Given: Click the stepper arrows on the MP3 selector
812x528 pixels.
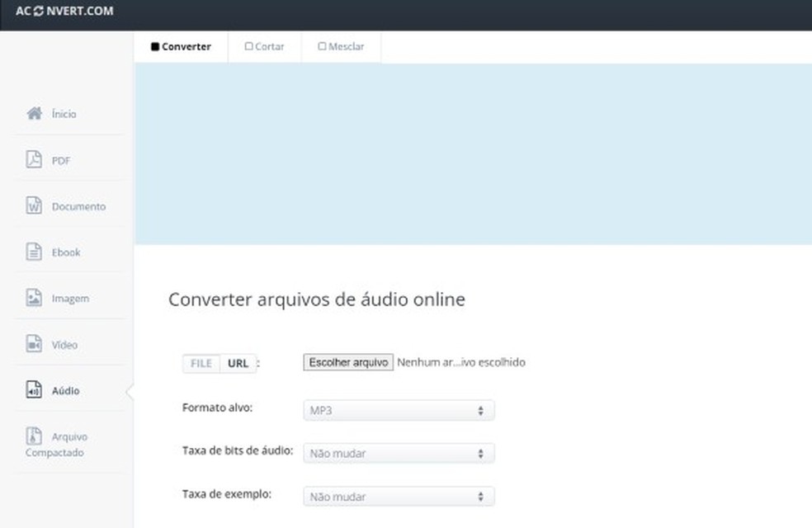Looking at the screenshot, I should [x=480, y=410].
